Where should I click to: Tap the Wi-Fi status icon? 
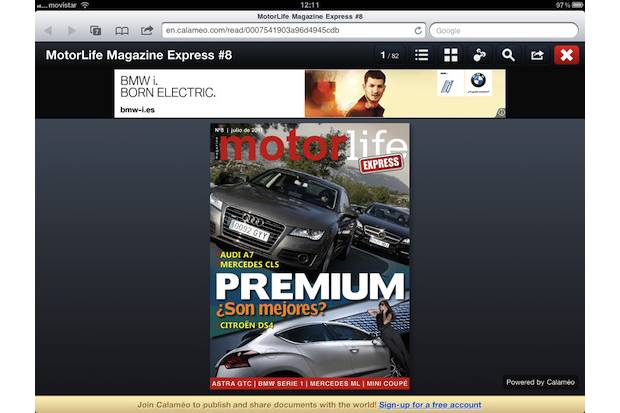[85, 5]
